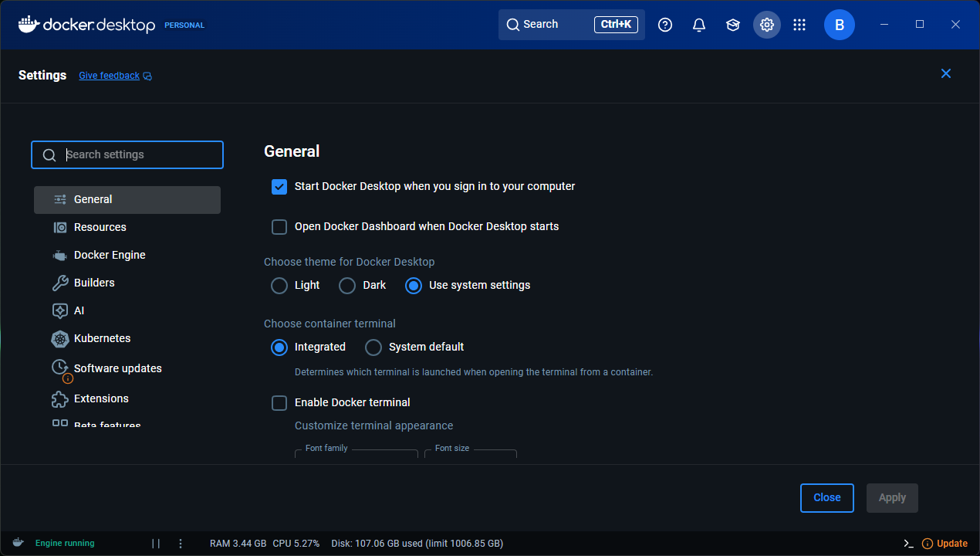Viewport: 980px width, 556px height.
Task: Open the Resources settings section
Action: click(100, 227)
